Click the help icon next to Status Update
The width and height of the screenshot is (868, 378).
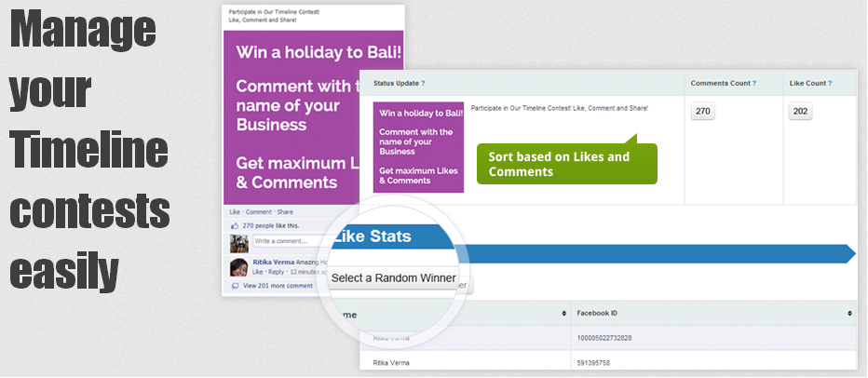click(x=423, y=83)
